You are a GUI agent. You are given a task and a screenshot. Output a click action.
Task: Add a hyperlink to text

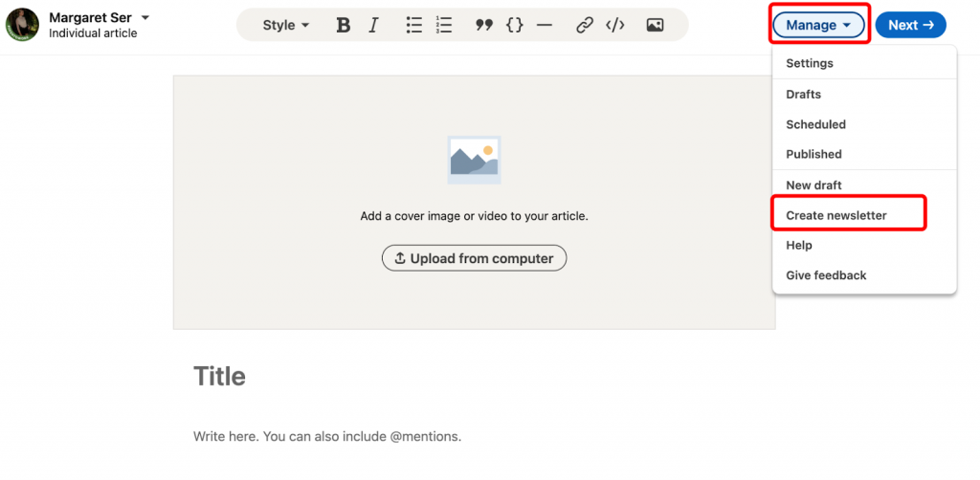coord(584,26)
